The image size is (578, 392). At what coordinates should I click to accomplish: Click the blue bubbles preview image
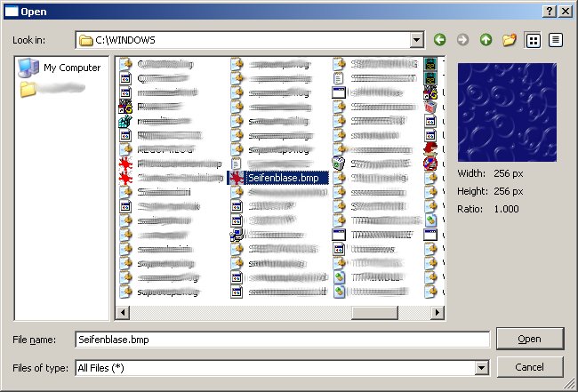507,112
